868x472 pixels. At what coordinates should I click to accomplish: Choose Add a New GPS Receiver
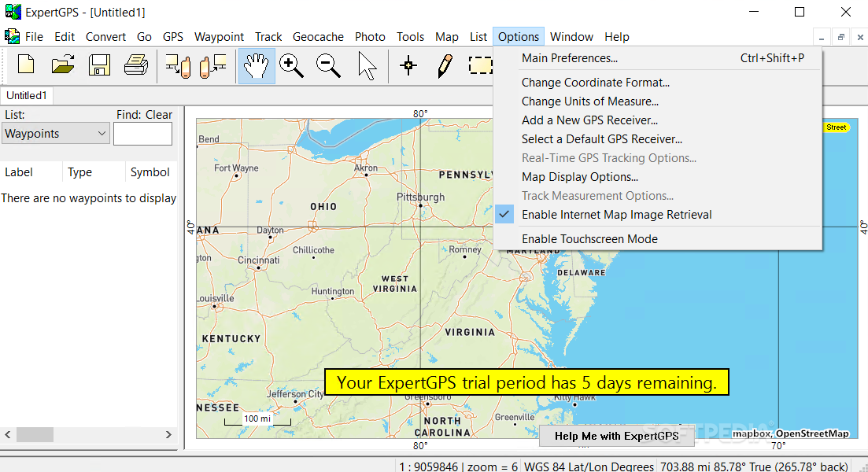tap(657, 120)
